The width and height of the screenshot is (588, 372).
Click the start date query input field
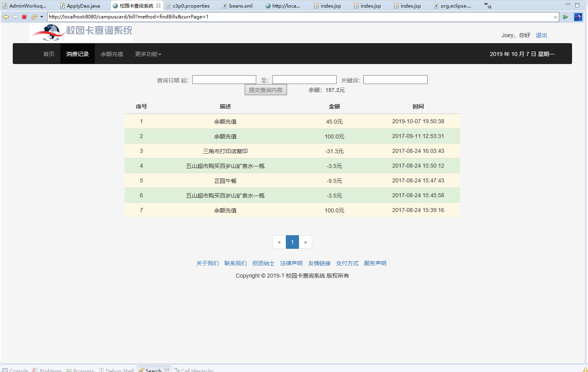click(x=224, y=79)
